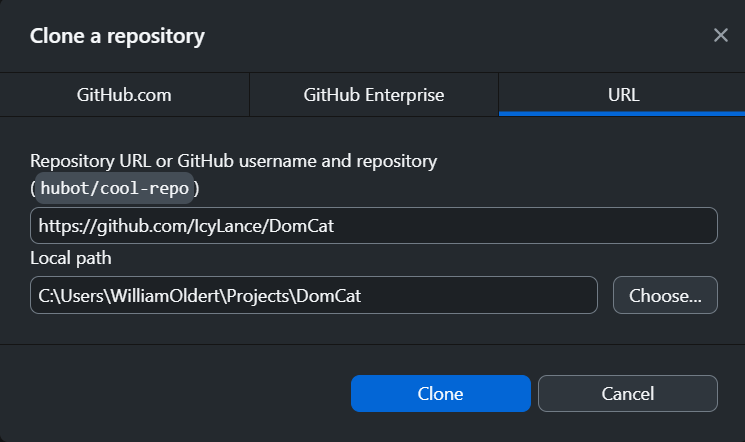Click into the Local path field
745x442 pixels.
pyautogui.click(x=313, y=296)
